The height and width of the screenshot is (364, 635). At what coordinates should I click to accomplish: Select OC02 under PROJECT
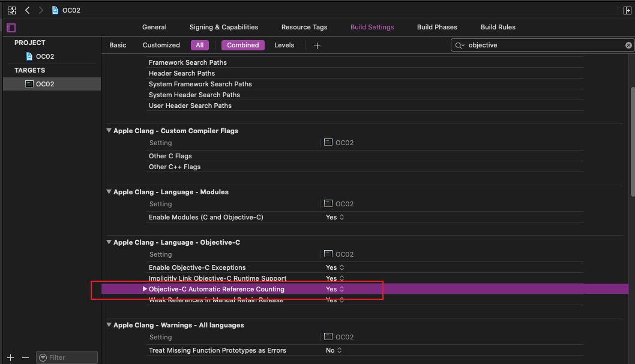click(45, 56)
